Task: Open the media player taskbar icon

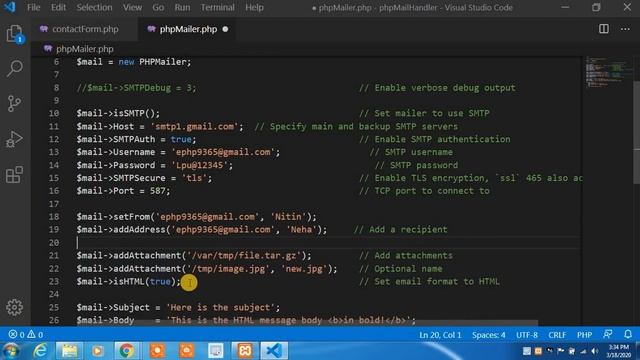Action: (98, 351)
